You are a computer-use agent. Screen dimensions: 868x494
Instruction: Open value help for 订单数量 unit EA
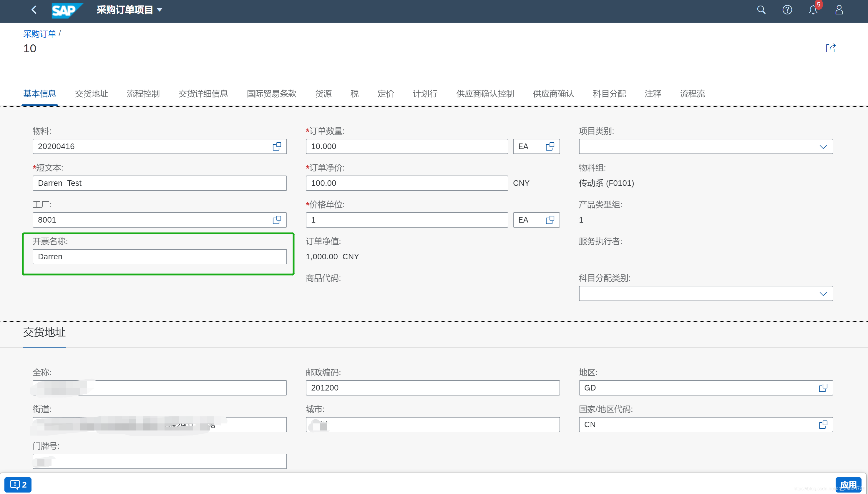[x=550, y=146]
